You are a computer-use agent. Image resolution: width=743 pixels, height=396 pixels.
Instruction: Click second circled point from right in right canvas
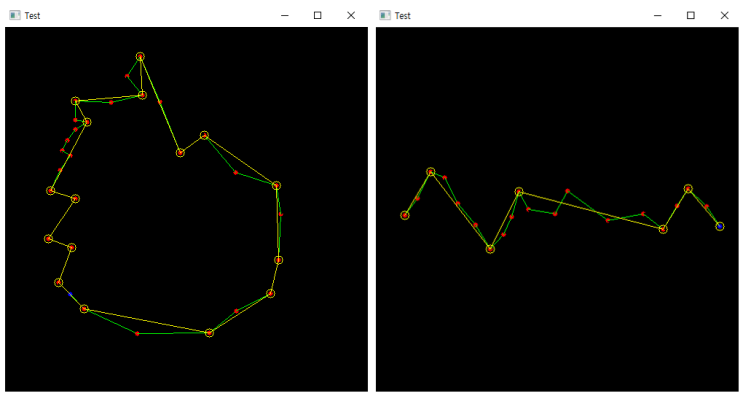(688, 189)
